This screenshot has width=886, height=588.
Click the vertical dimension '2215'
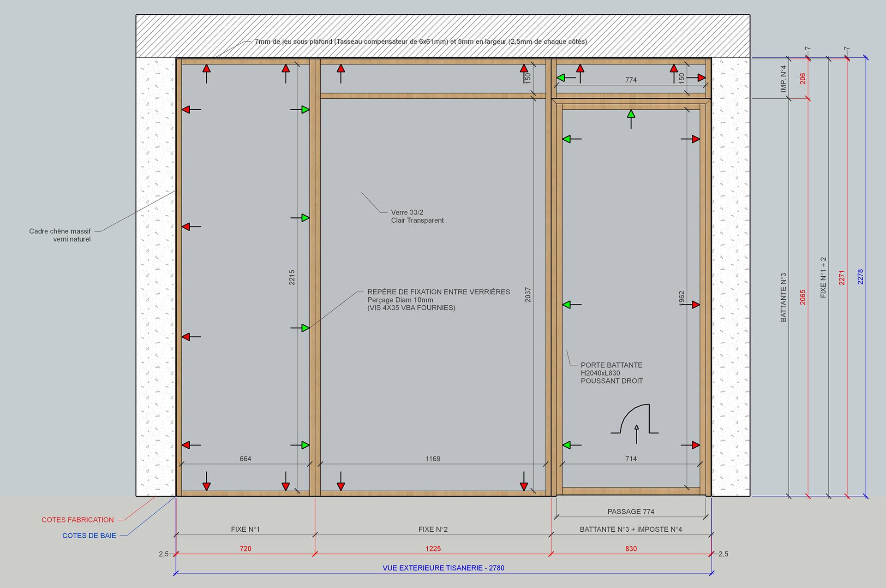tap(292, 277)
